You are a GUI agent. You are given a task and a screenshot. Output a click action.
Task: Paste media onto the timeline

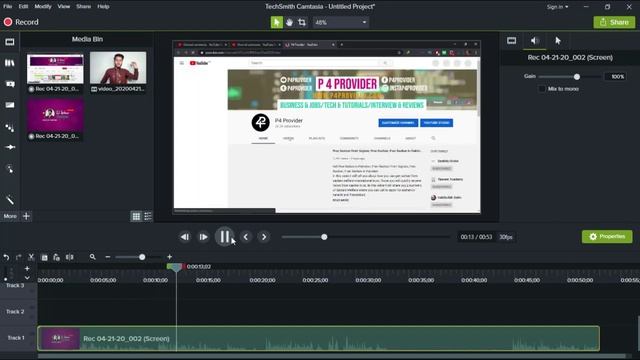click(x=57, y=257)
